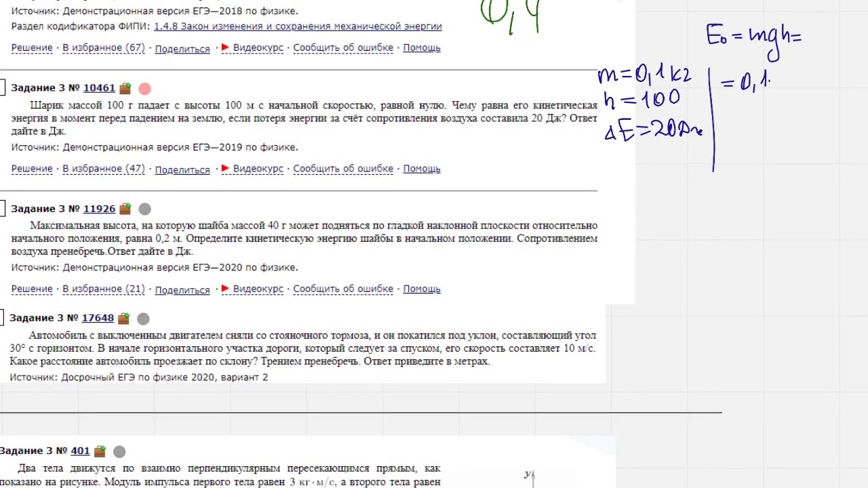The height and width of the screenshot is (488, 868).
Task: Show Решение for task 10461
Action: [32, 169]
